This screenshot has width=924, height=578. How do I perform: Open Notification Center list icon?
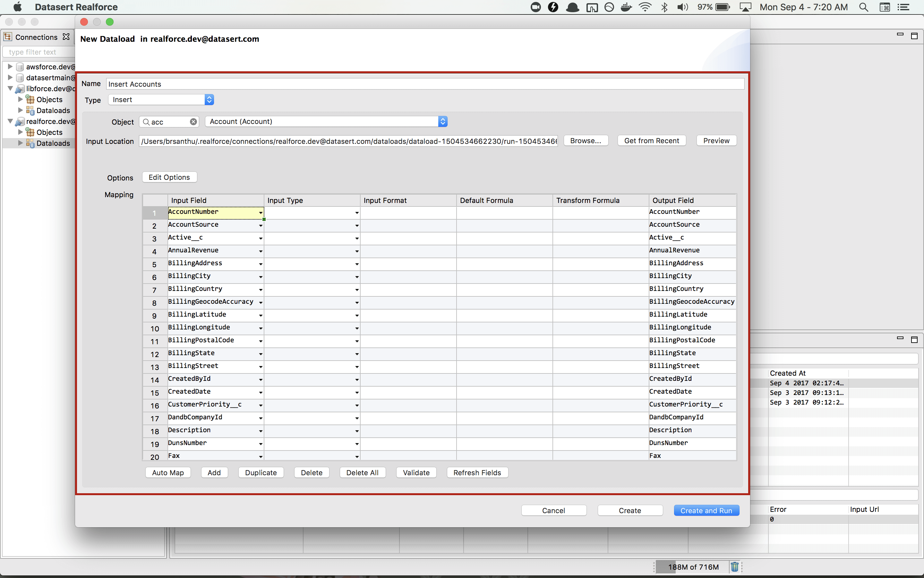click(x=903, y=7)
